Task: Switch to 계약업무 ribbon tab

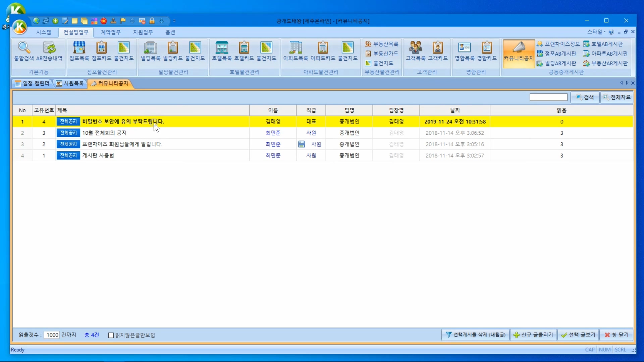Action: click(111, 32)
